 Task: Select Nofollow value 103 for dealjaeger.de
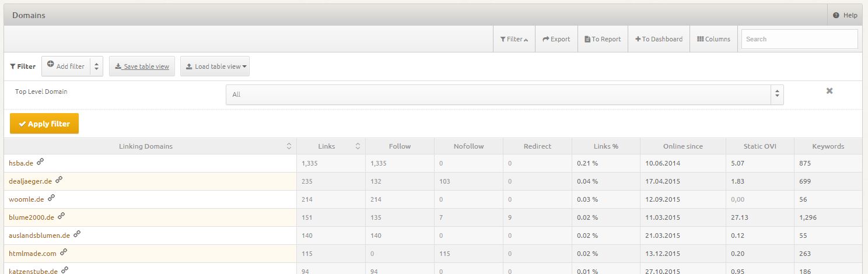pyautogui.click(x=444, y=181)
